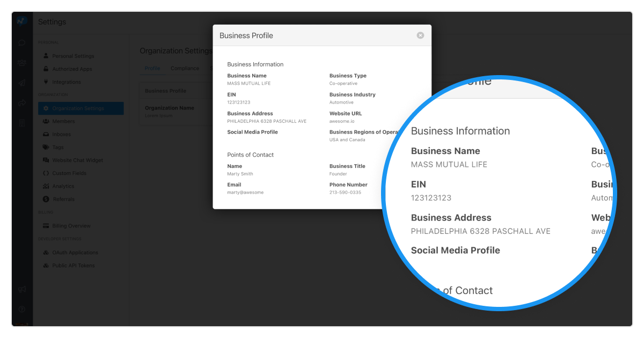Open the contacts people icon in left rail
The height and width of the screenshot is (338, 644).
point(22,63)
